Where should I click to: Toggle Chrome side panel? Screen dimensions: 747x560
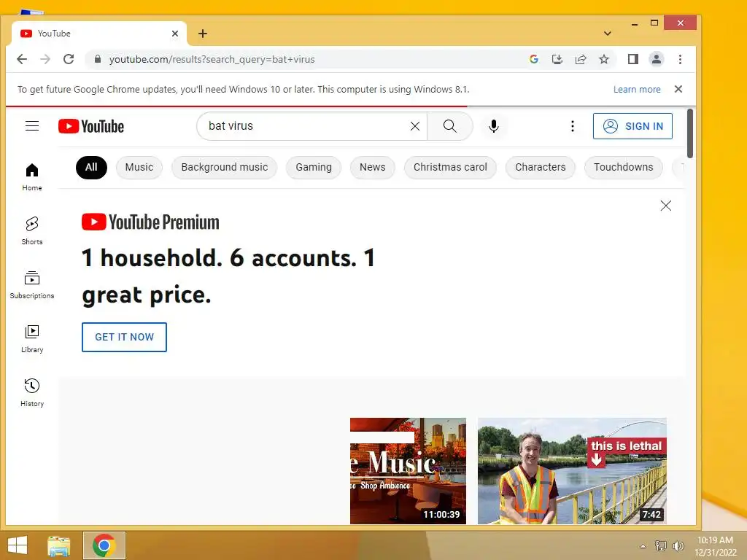[632, 59]
